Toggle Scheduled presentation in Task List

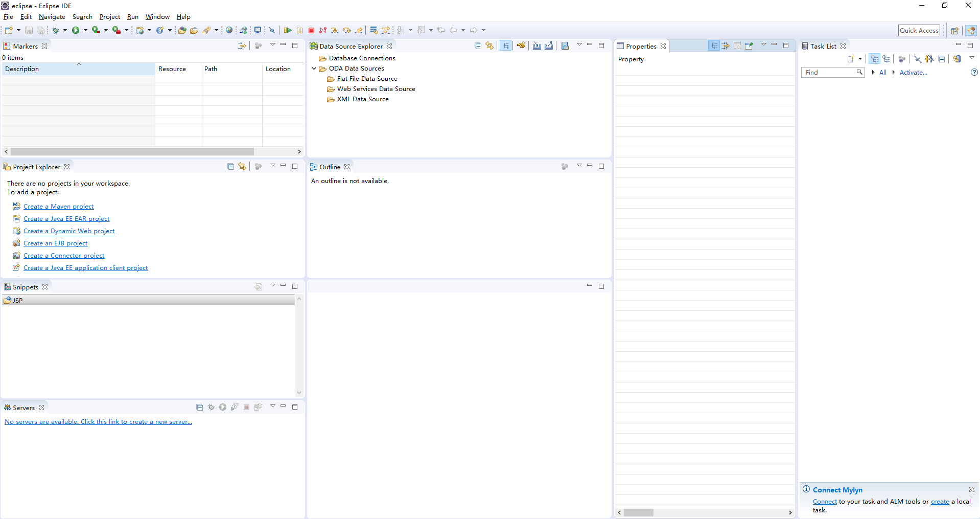pyautogui.click(x=886, y=59)
